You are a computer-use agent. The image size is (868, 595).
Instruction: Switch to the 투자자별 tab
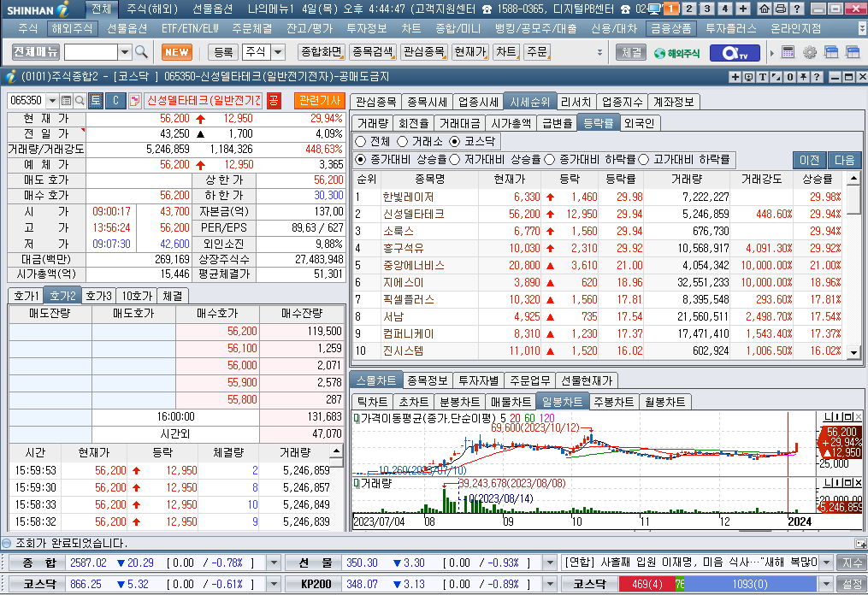pos(478,380)
